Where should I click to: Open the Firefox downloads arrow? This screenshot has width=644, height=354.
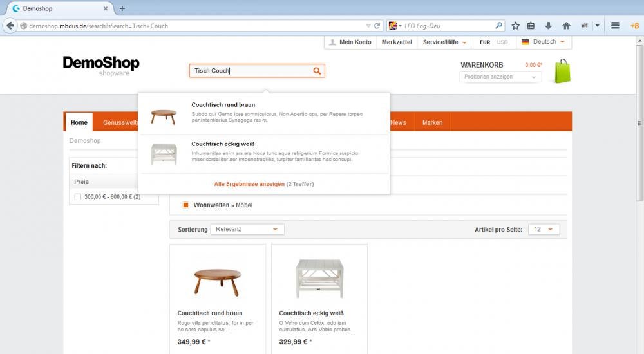pos(549,26)
